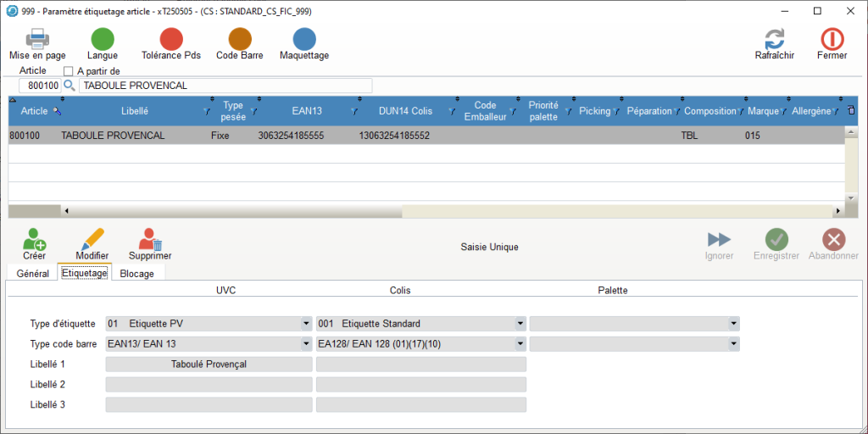Viewport: 868px width, 434px height.
Task: Expand Palette Type d'étiquette dropdown
Action: (x=732, y=324)
